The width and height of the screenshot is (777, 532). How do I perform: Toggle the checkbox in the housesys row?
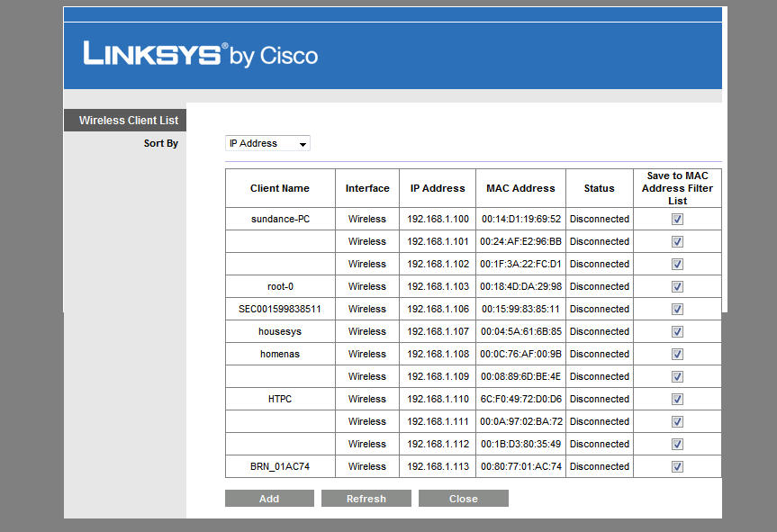(x=677, y=331)
